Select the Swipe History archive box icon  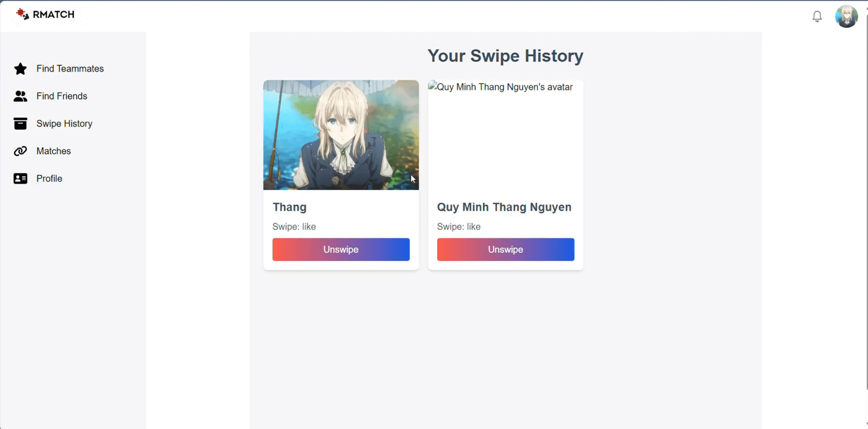[20, 124]
